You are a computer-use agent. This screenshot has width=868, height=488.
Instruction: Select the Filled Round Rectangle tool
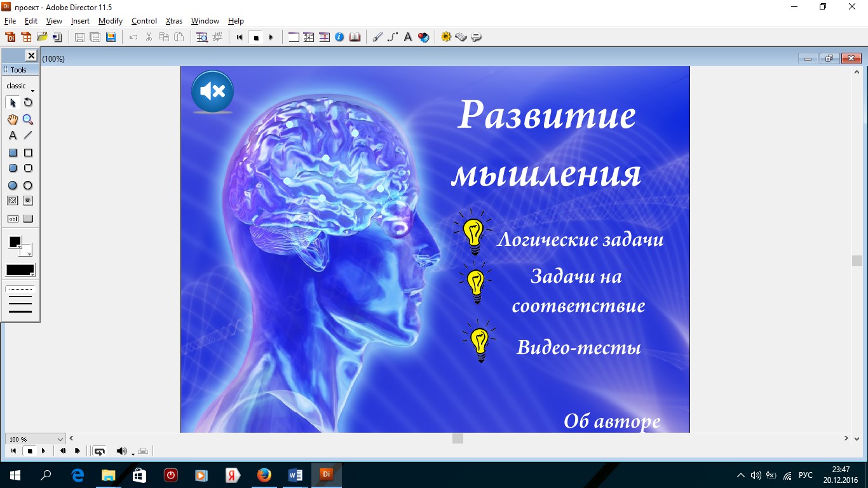coord(13,168)
